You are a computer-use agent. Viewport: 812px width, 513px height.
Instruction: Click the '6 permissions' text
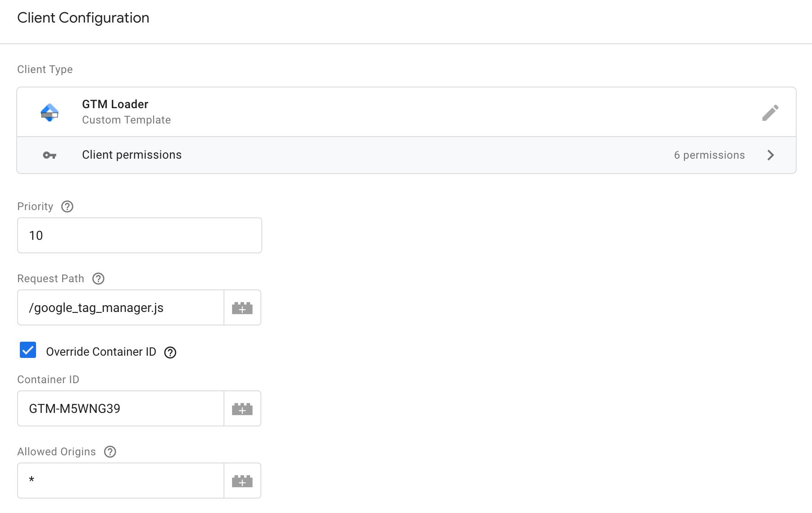click(709, 155)
